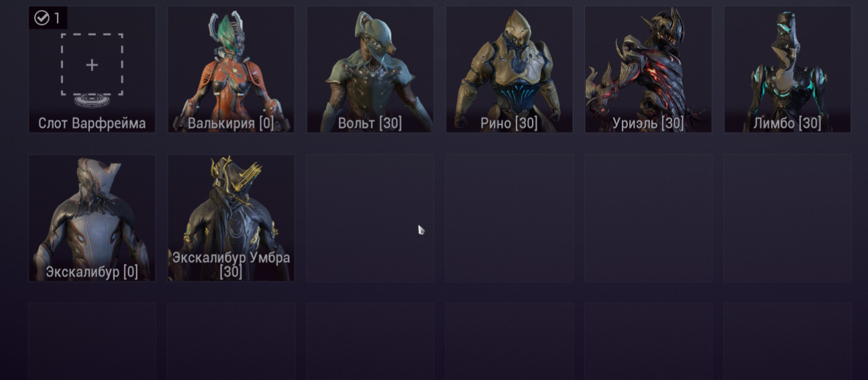Select the Валькирия [0] warframe
Image resolution: width=868 pixels, height=380 pixels.
click(231, 70)
